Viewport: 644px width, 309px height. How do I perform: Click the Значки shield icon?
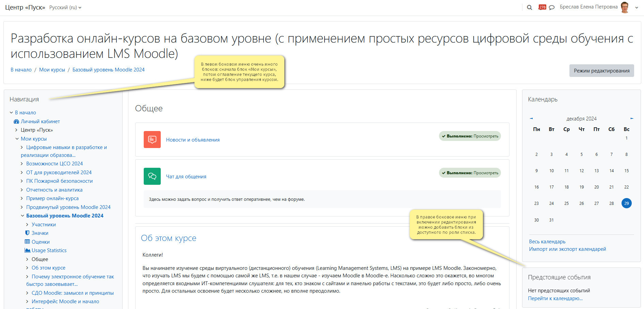27,233
